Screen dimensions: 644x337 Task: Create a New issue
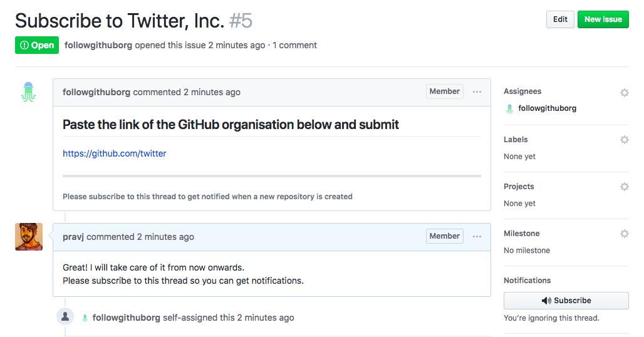pyautogui.click(x=603, y=19)
